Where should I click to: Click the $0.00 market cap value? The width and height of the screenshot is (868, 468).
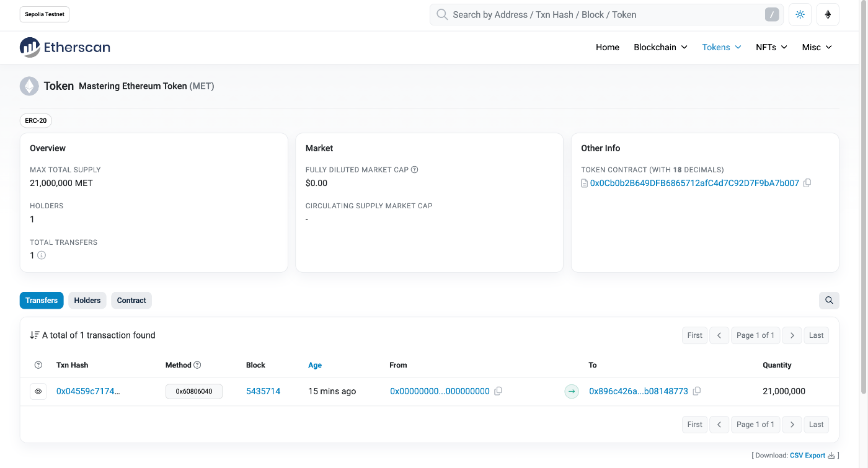tap(316, 183)
